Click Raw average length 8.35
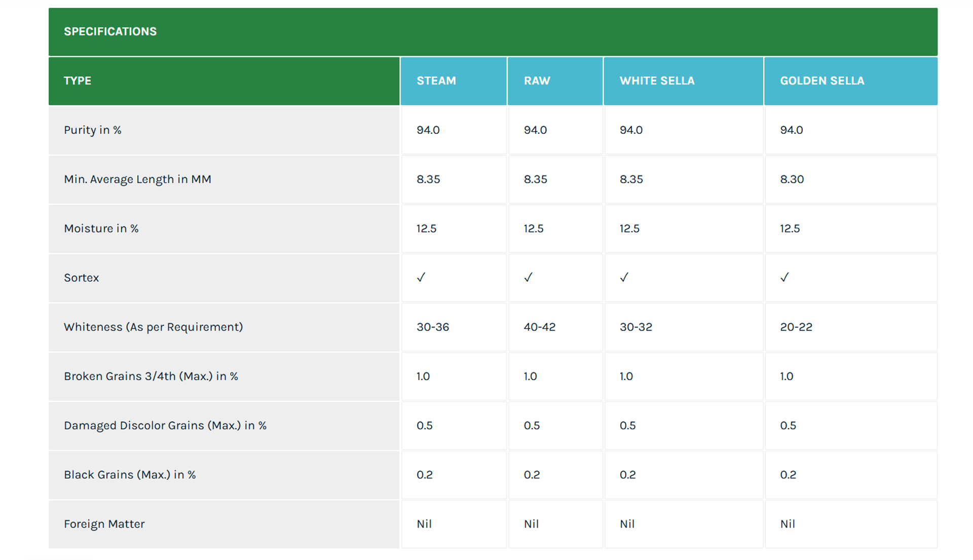 535,179
